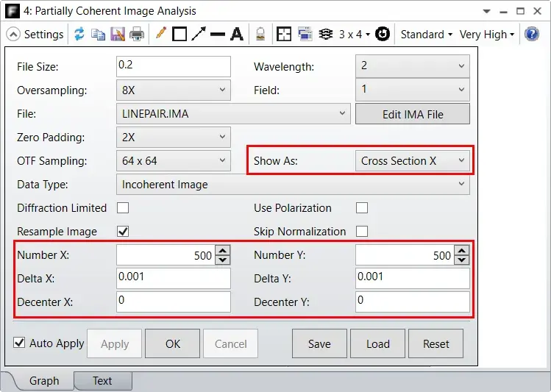This screenshot has width=551, height=392.
Task: Open the Data Type Incoherent Image dropdown
Action: tap(293, 185)
